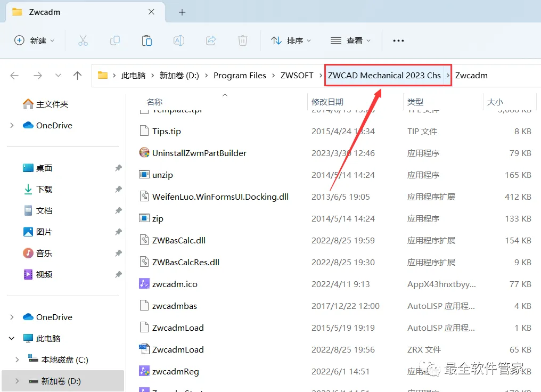Click Zwcadm in address breadcrumb

click(471, 75)
